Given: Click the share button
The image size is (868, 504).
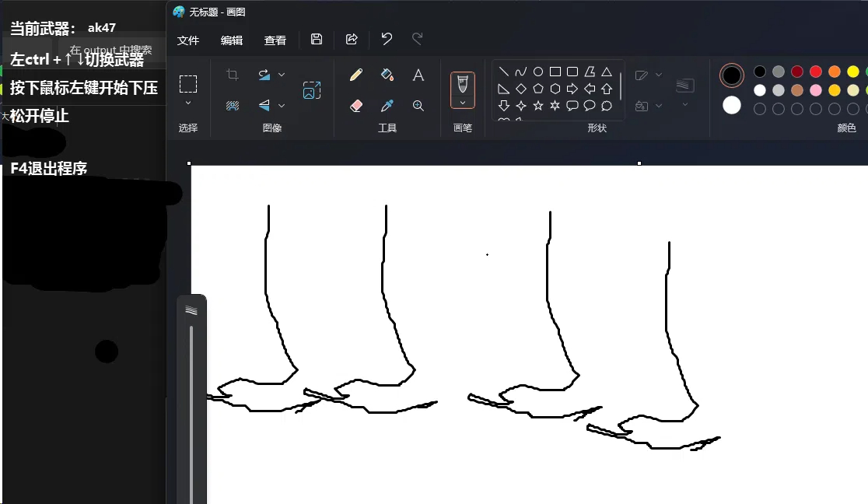Looking at the screenshot, I should tap(352, 39).
